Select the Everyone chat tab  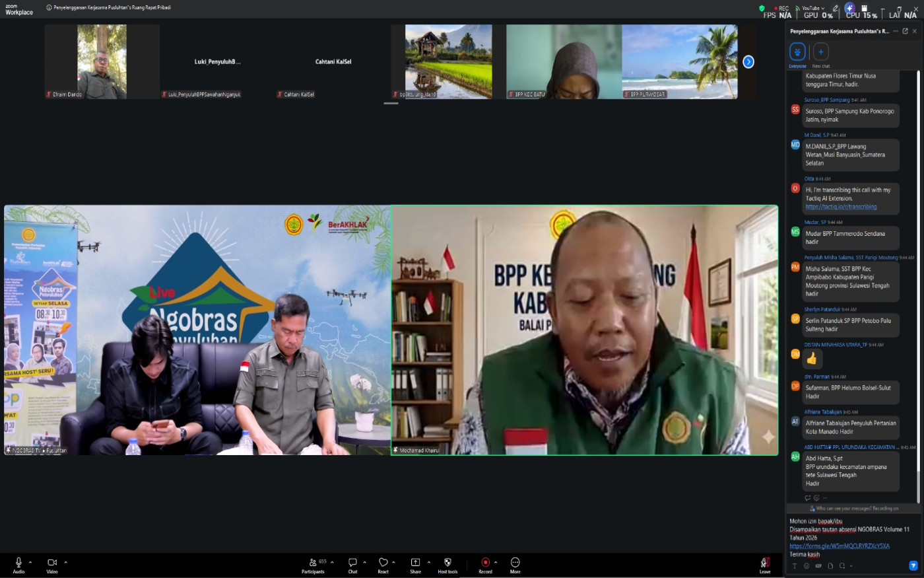point(797,52)
